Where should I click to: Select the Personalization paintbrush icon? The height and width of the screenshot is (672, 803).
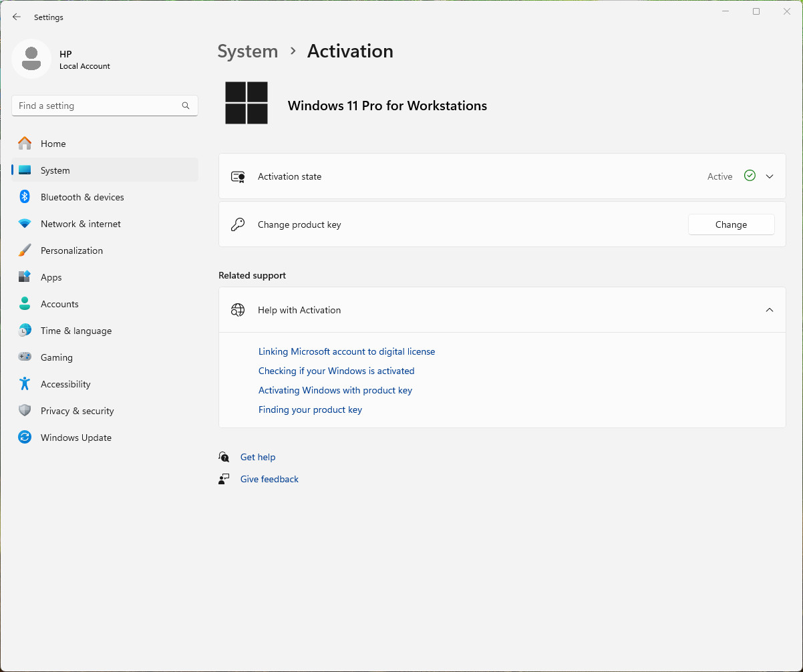tap(25, 250)
